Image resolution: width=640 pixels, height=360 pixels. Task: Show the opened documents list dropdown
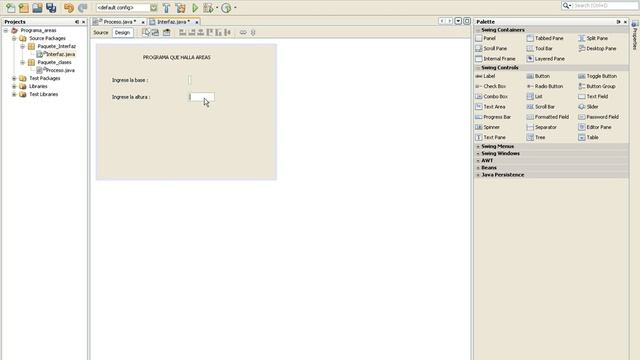pyautogui.click(x=458, y=21)
